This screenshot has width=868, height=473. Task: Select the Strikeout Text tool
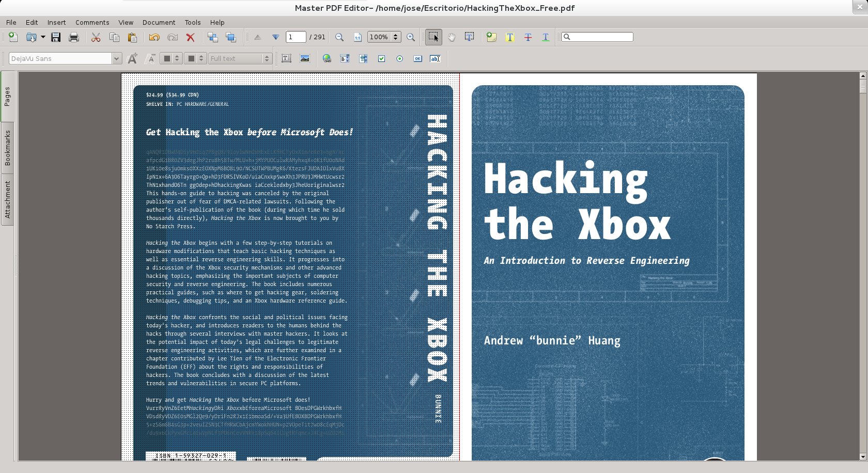[x=528, y=37]
